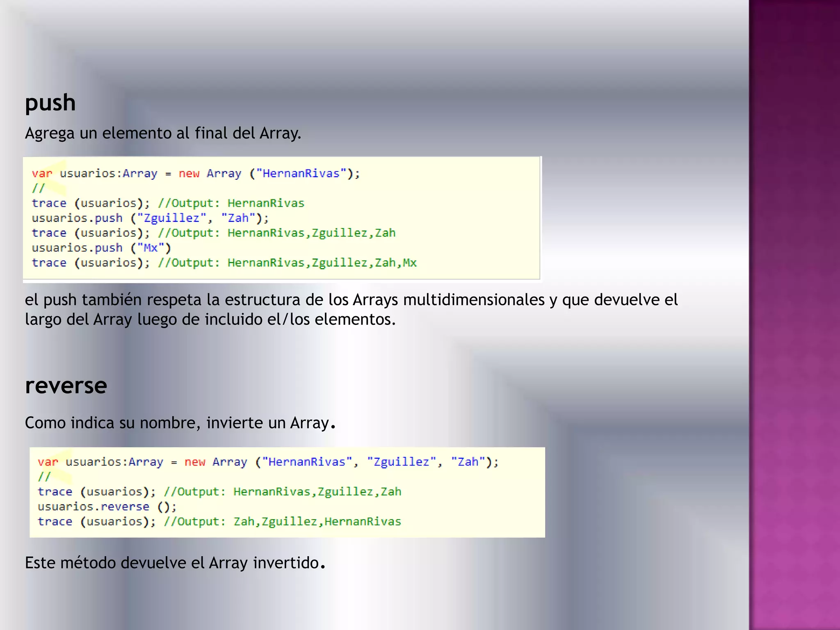Click the output comment 'HernanRivas,Zguillez,Zah' in push block
The image size is (840, 630).
pos(311,233)
